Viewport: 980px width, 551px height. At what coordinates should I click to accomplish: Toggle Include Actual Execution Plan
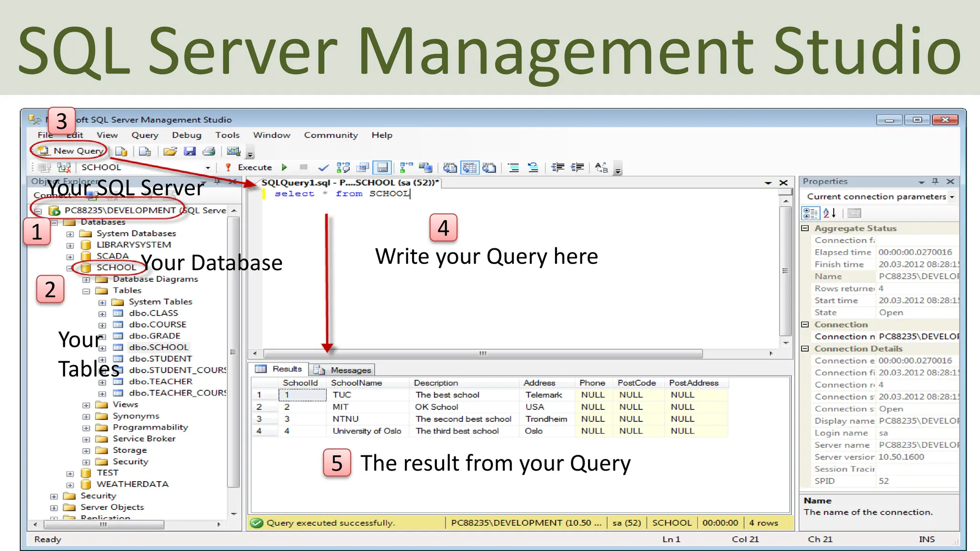[406, 167]
